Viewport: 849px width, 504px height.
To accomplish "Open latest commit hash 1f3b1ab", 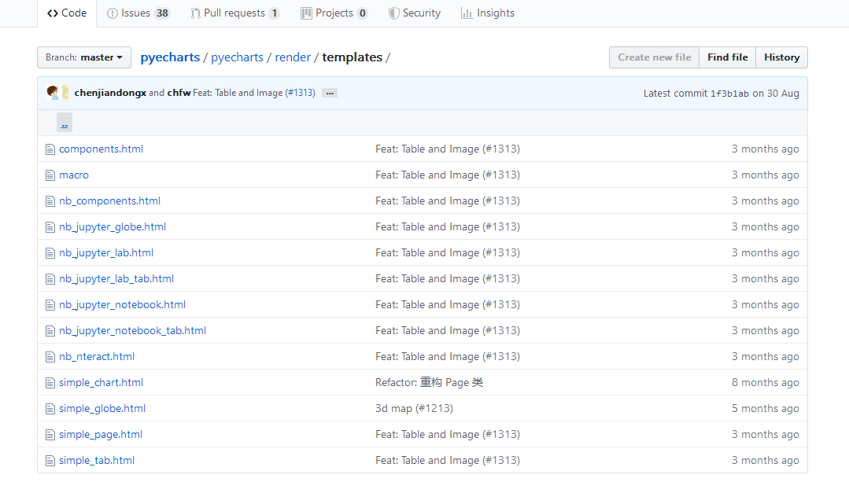I will pyautogui.click(x=729, y=94).
